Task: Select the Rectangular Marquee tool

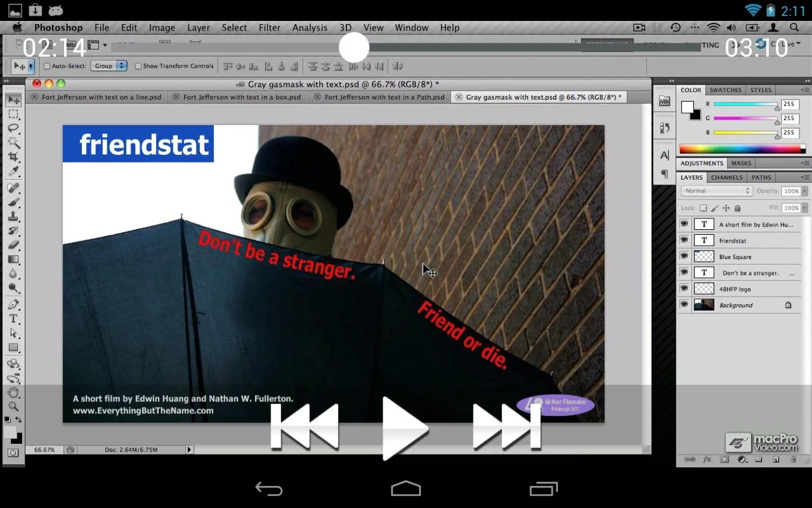Action: (x=13, y=114)
